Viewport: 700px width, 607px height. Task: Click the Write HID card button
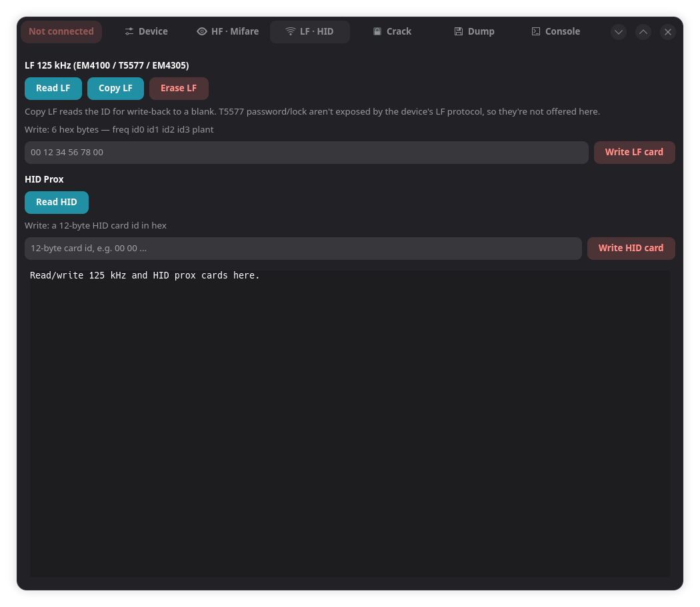pyautogui.click(x=631, y=248)
